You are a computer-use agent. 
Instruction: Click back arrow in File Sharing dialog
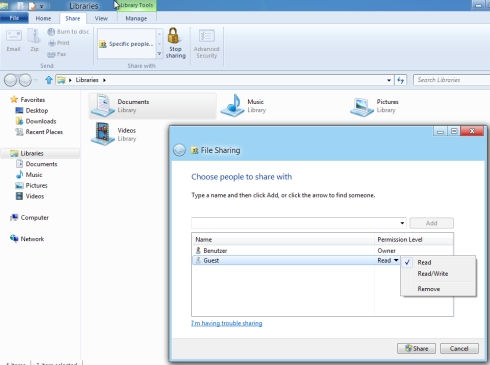(179, 150)
